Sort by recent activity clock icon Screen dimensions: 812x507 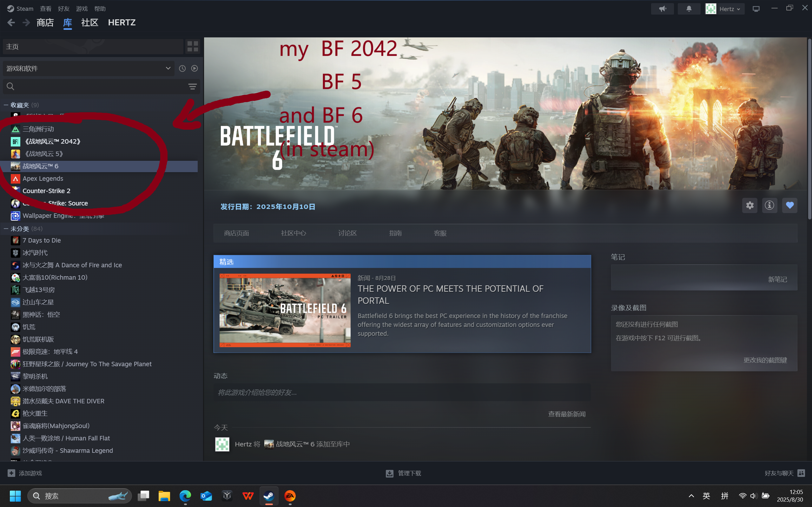(182, 68)
